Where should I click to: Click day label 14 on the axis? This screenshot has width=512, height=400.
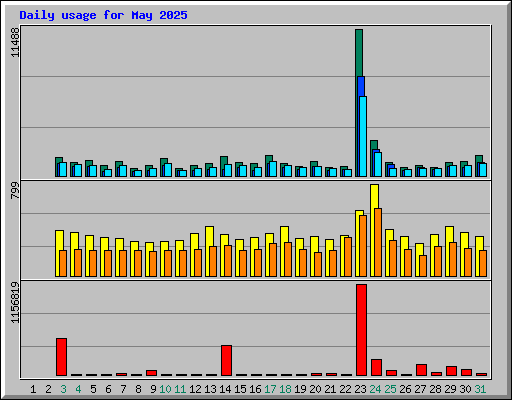[x=225, y=389]
